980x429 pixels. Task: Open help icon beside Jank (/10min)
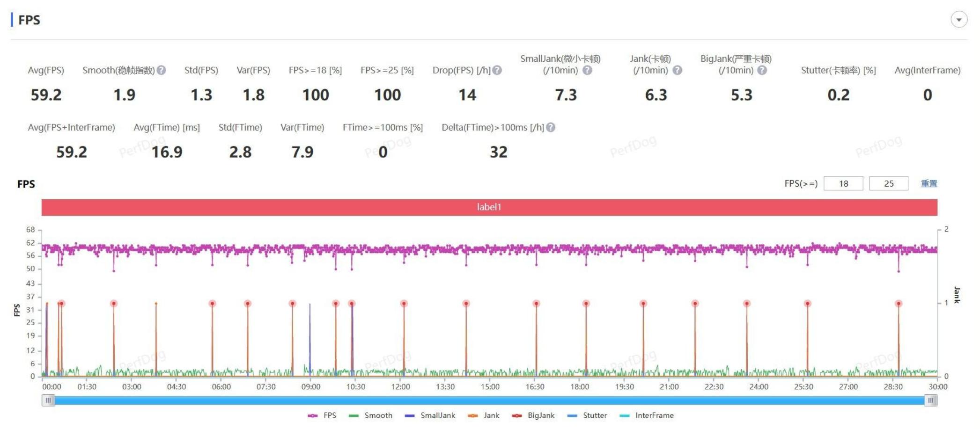point(677,70)
